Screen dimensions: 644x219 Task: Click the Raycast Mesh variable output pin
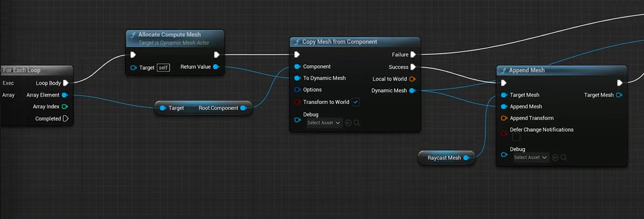pyautogui.click(x=466, y=158)
